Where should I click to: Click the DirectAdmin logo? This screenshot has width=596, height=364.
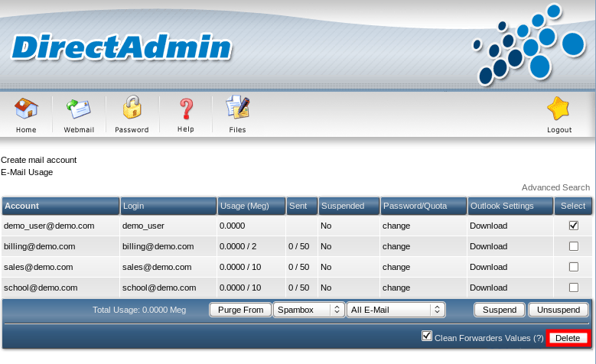(121, 47)
